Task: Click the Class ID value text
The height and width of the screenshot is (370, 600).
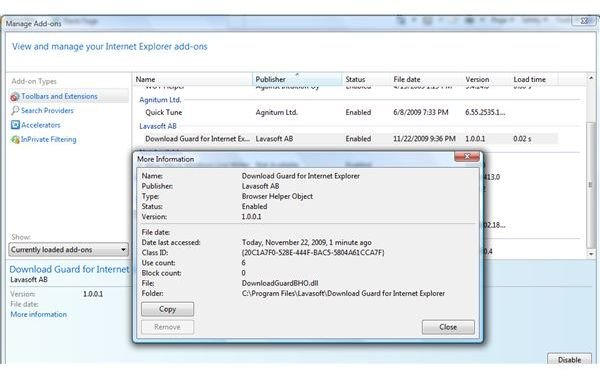Action: (313, 253)
